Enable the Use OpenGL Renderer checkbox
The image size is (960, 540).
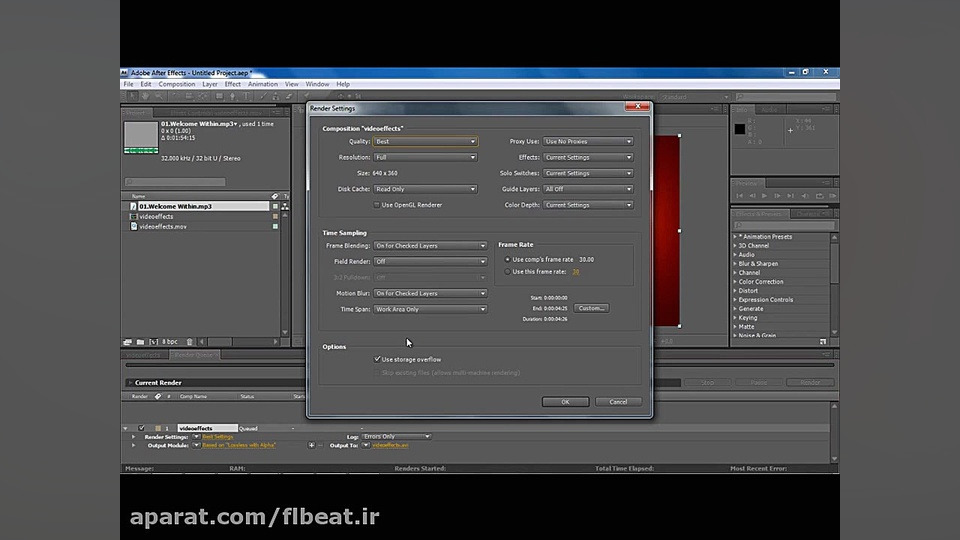[x=376, y=205]
